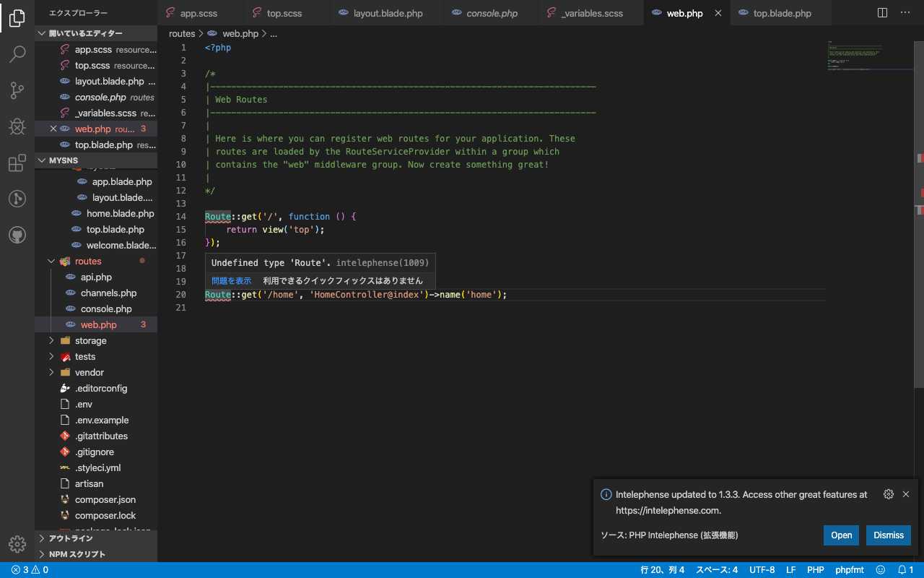The image size is (924, 578).
Task: Open the feedback smiley in status bar
Action: point(879,570)
